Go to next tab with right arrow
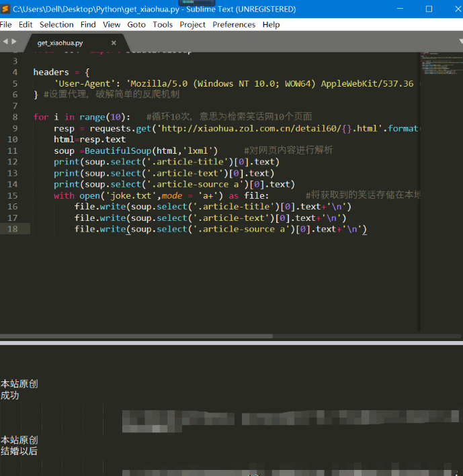463x476 pixels. pyautogui.click(x=14, y=42)
